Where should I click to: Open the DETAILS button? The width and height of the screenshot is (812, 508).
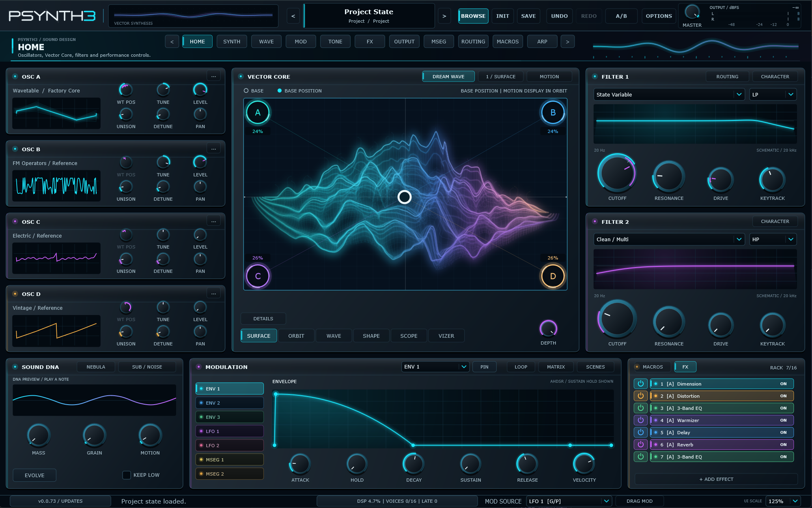coord(263,319)
